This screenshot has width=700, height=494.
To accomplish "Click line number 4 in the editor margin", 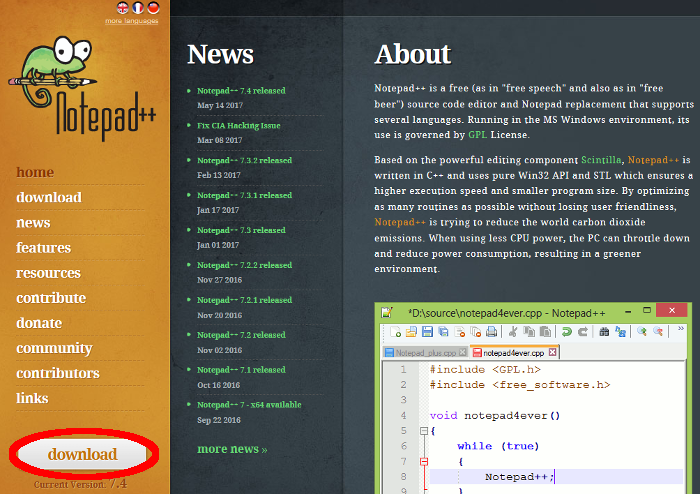I will [x=404, y=415].
